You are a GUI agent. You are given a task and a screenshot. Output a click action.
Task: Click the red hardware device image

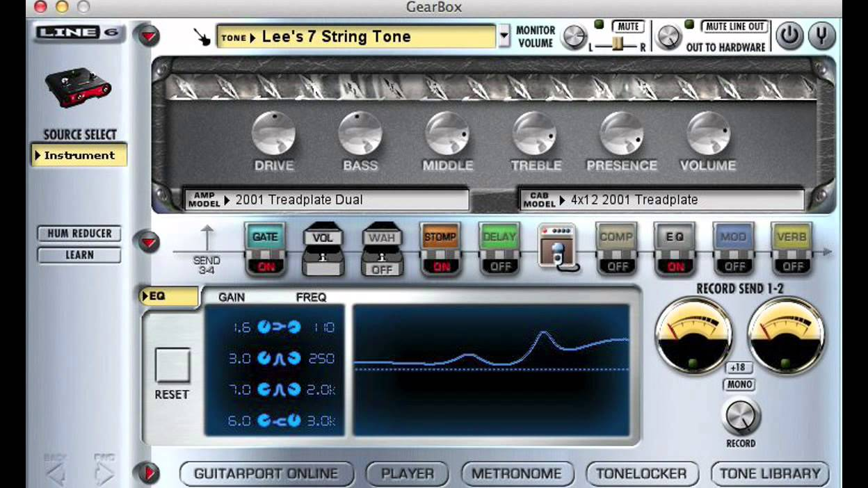pos(78,87)
